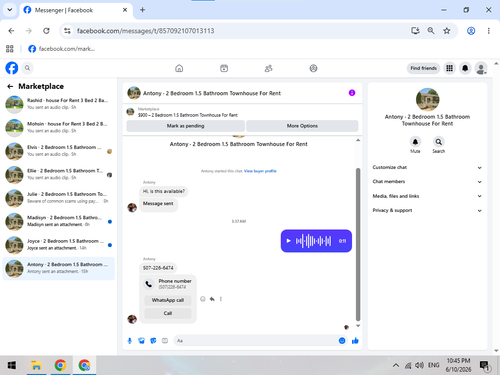Click the Mark as pending button
This screenshot has width=500, height=375.
coord(185,126)
